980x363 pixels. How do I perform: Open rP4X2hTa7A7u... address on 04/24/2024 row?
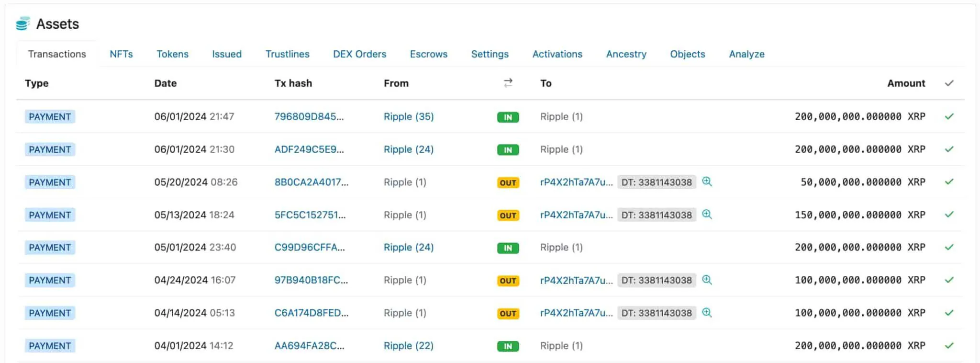[x=576, y=280]
